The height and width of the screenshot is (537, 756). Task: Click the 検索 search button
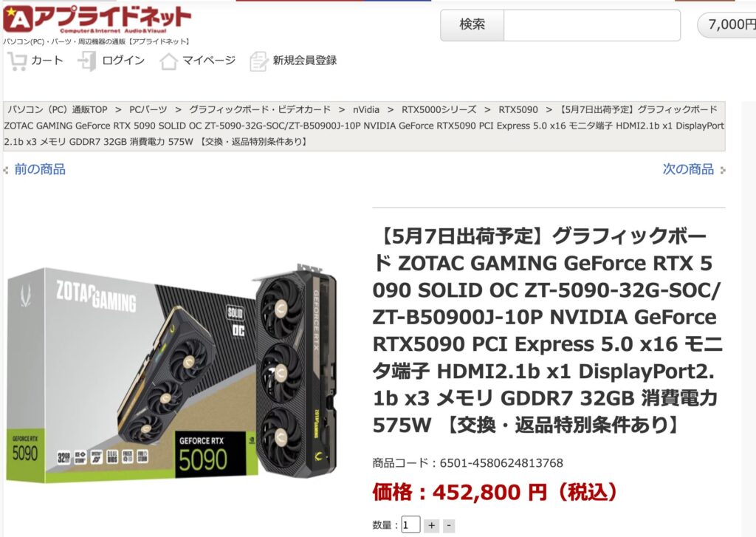[x=472, y=24]
